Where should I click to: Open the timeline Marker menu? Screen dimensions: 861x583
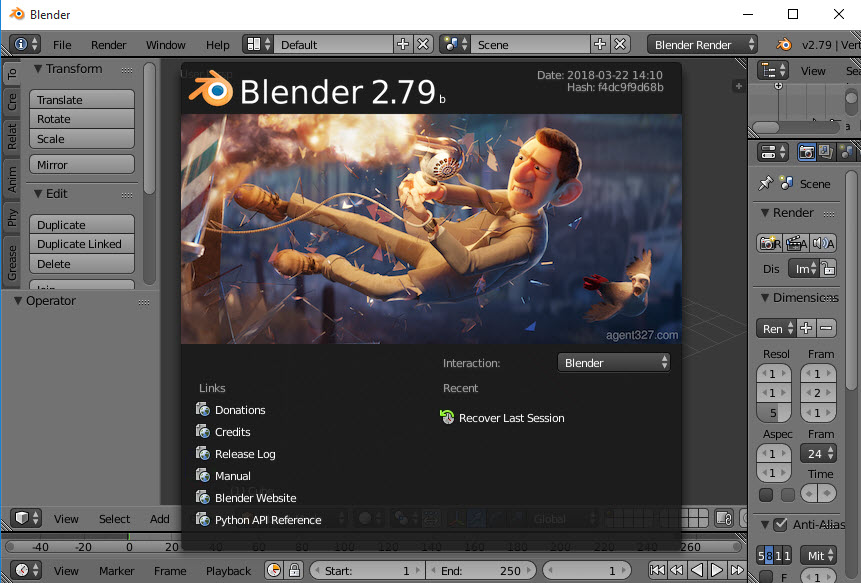(x=116, y=571)
